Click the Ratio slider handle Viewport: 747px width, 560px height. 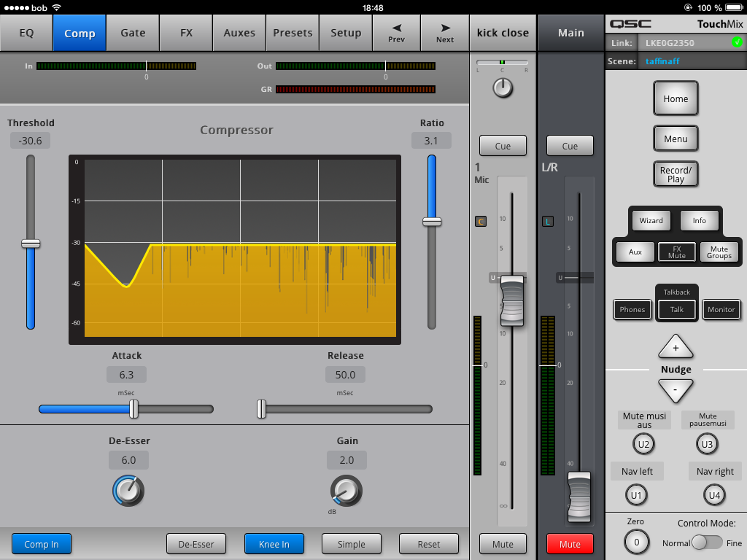[432, 222]
